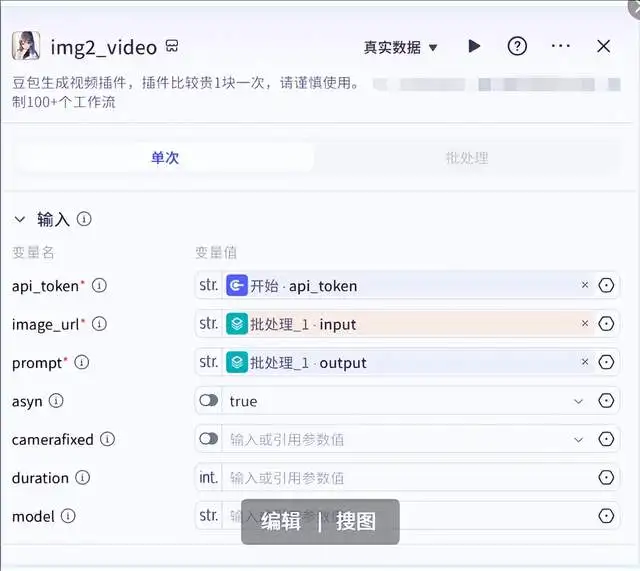
Task: Expand the camerafixed value dropdown arrow
Action: click(x=578, y=440)
